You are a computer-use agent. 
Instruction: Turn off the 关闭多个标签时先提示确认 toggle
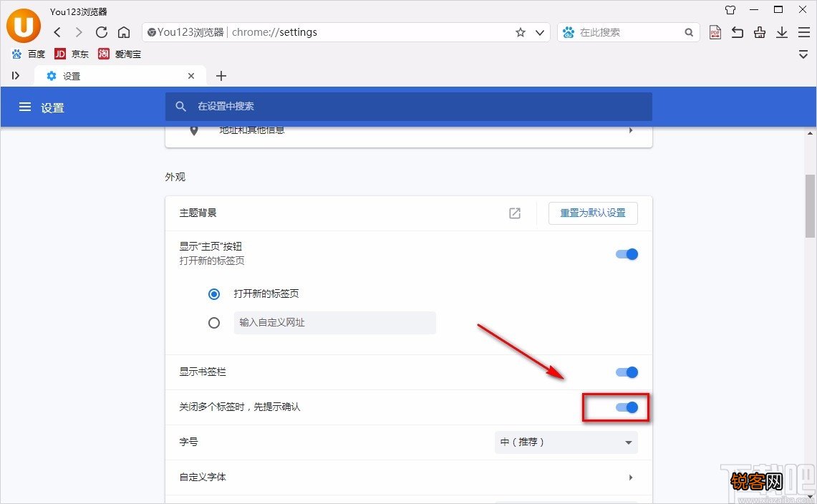point(626,407)
